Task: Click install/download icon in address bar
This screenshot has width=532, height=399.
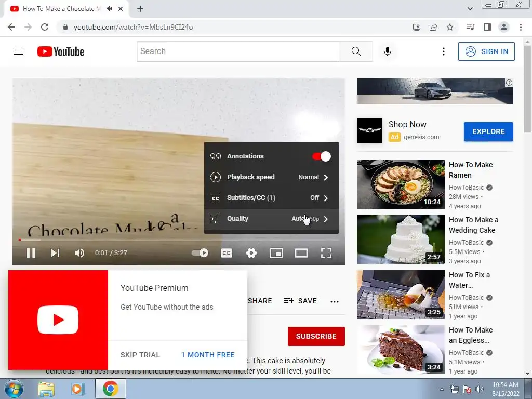Action: click(417, 27)
